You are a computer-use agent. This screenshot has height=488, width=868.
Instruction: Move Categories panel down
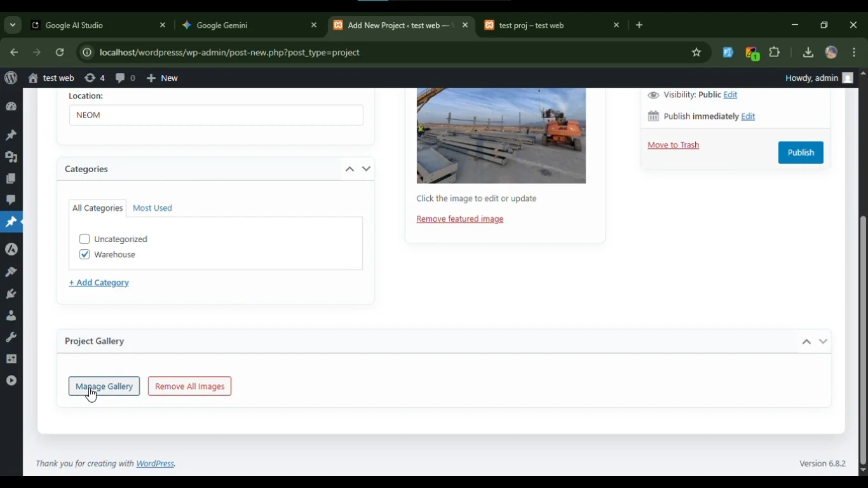367,169
